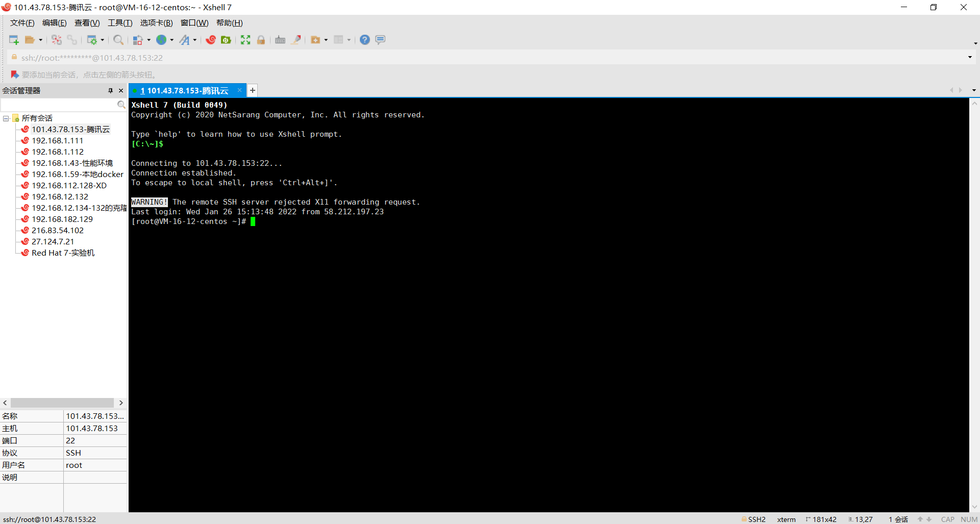The width and height of the screenshot is (980, 524).
Task: Close the 101.43.78.153-腾讯云 tab
Action: pyautogui.click(x=239, y=90)
